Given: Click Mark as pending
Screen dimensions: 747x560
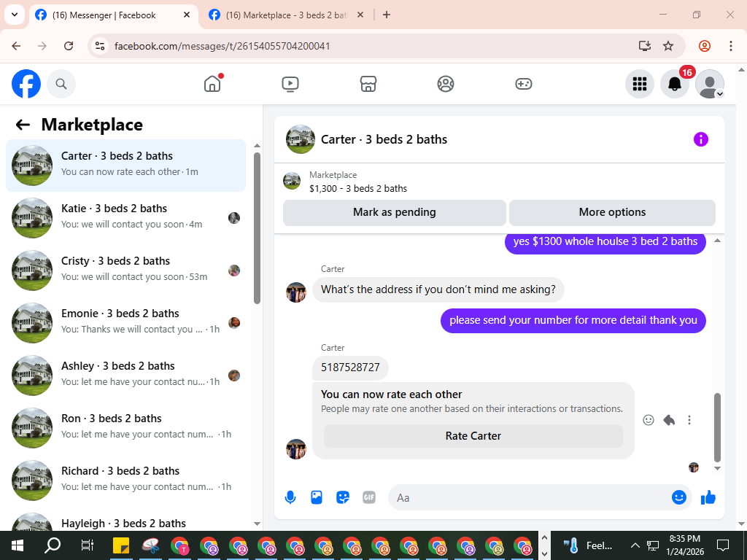Looking at the screenshot, I should click(395, 212).
